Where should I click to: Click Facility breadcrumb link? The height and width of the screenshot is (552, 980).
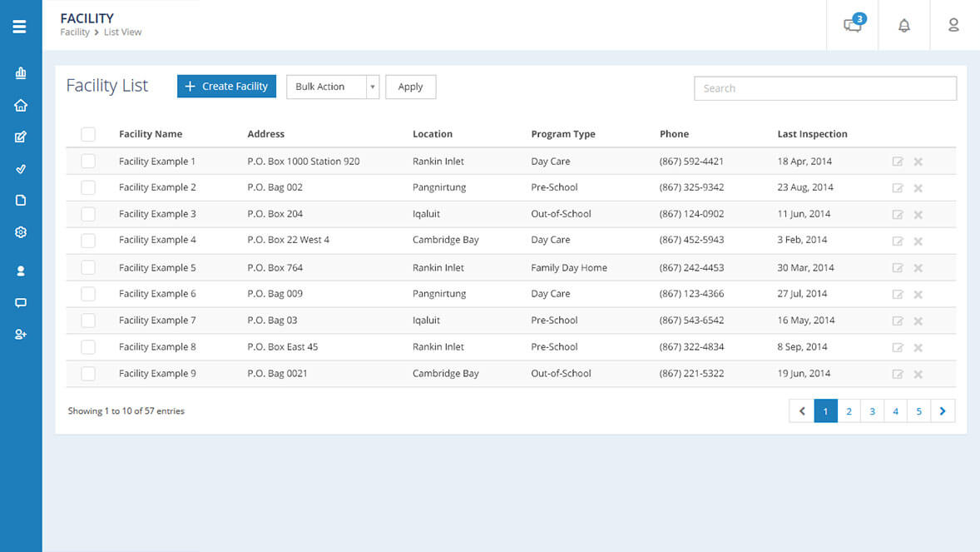75,32
